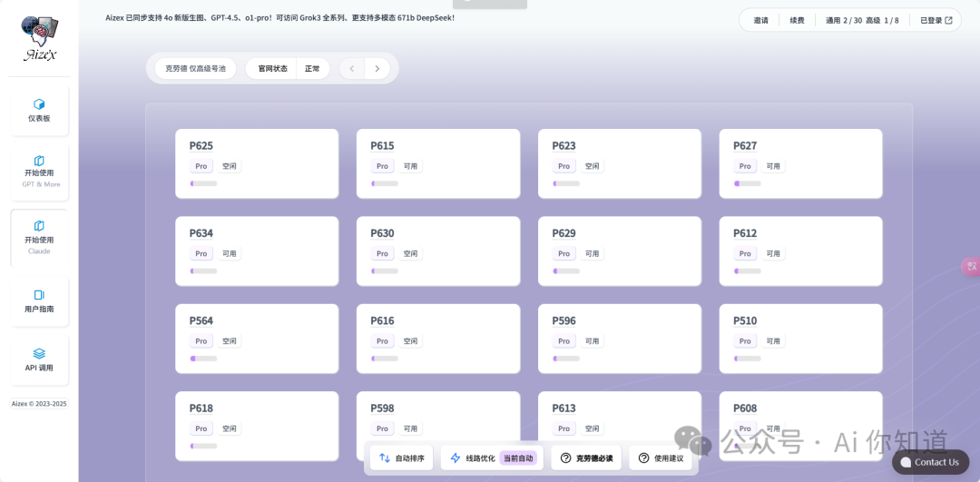Open 开始使用 Claude sidebar item
The height and width of the screenshot is (482, 980).
pos(39,239)
